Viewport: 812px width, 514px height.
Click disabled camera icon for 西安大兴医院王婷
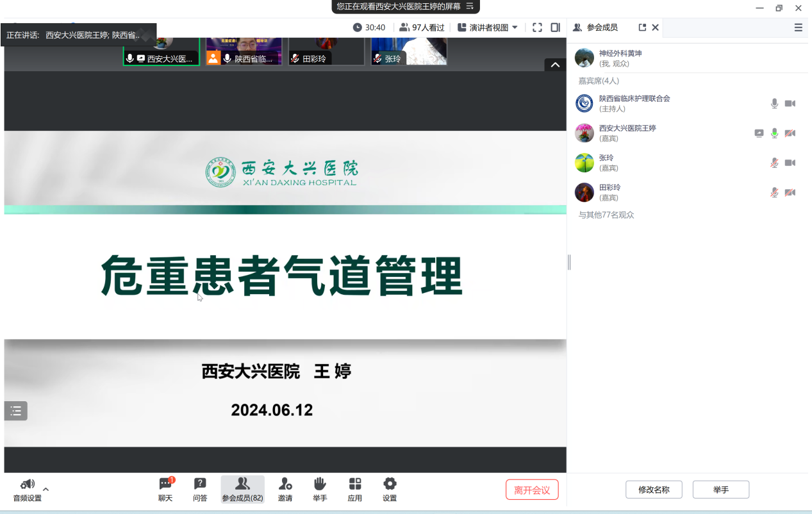tap(790, 133)
